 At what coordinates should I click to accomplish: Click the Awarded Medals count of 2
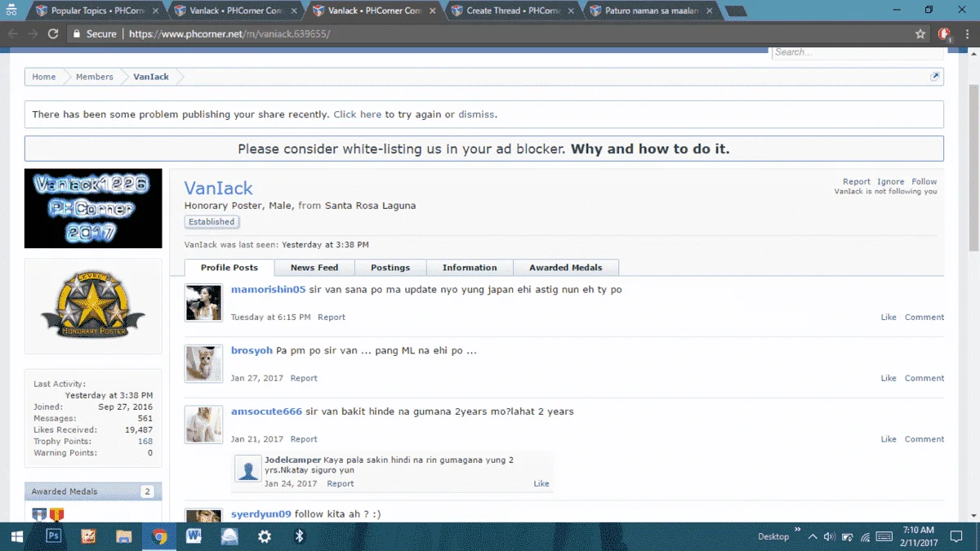(x=147, y=492)
